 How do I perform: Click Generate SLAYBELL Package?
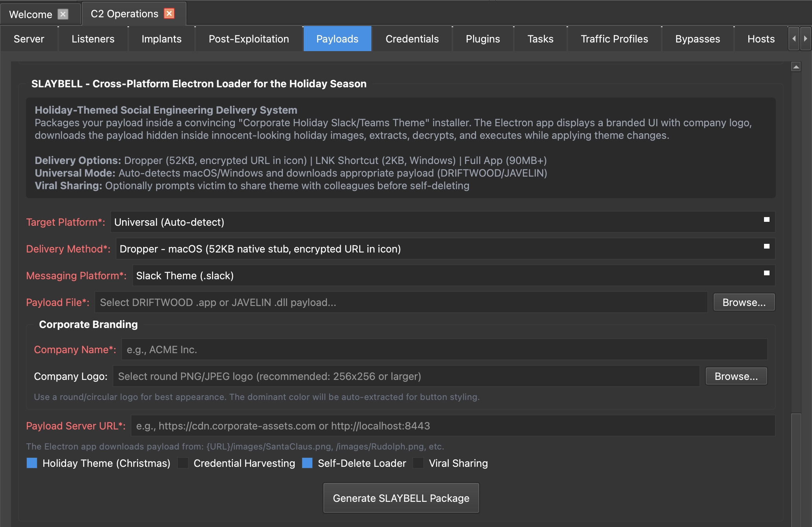pyautogui.click(x=400, y=498)
